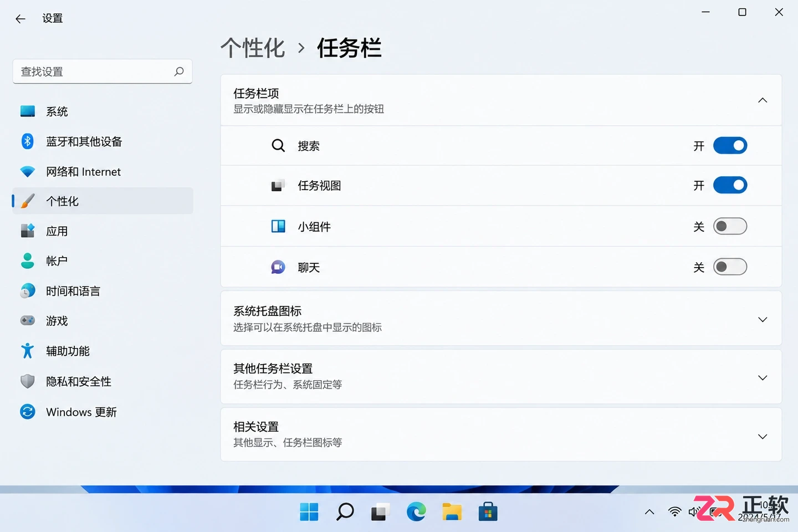Open 蓝牙和其他设备 category
Image resolution: width=798 pixels, height=532 pixels.
coord(103,141)
